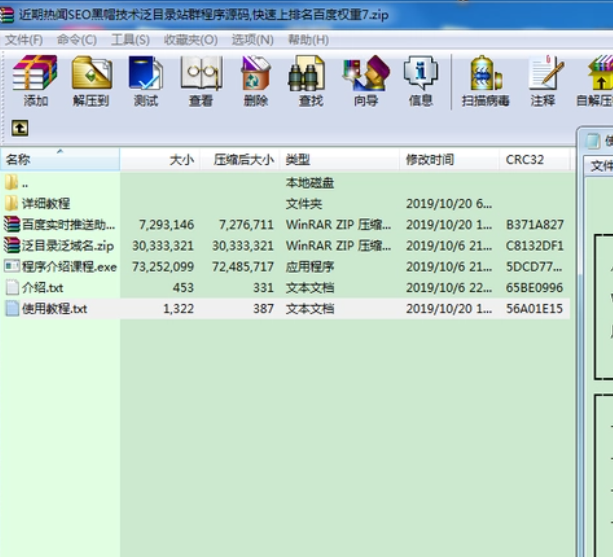The width and height of the screenshot is (613, 557).
Task: Click the WinRAR title bar app icon
Action: click(7, 15)
